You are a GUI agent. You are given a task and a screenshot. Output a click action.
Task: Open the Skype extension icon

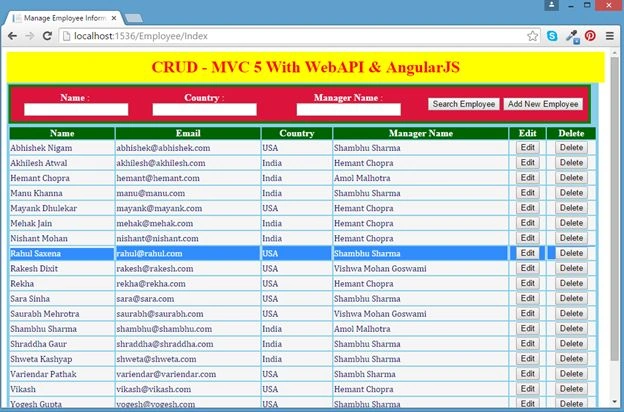552,36
